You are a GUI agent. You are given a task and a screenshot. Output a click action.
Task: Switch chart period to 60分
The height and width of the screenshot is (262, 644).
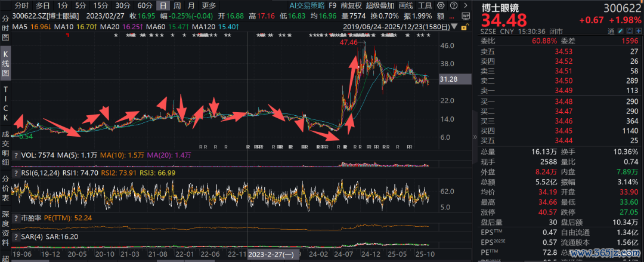(145, 5)
